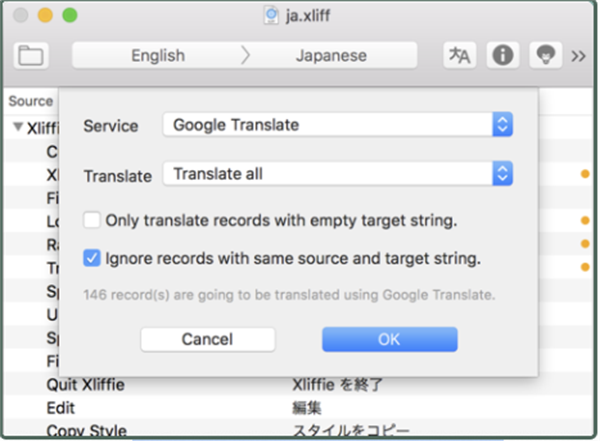The image size is (600, 441).
Task: Select the Copy Style row
Action: [299, 430]
